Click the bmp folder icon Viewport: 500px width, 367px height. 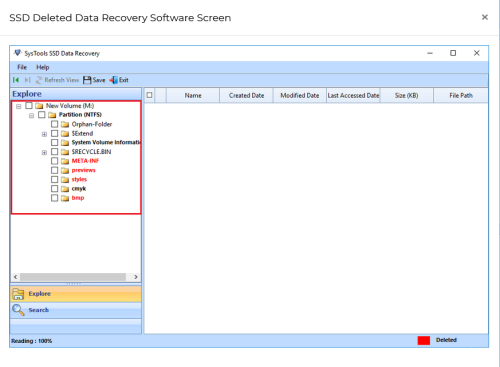[65, 198]
